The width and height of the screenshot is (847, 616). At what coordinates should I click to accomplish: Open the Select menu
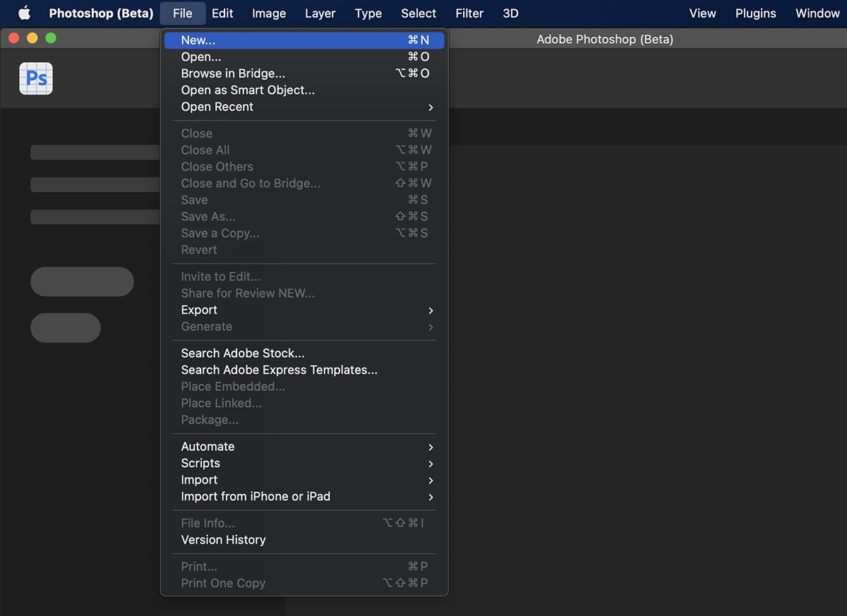(419, 13)
